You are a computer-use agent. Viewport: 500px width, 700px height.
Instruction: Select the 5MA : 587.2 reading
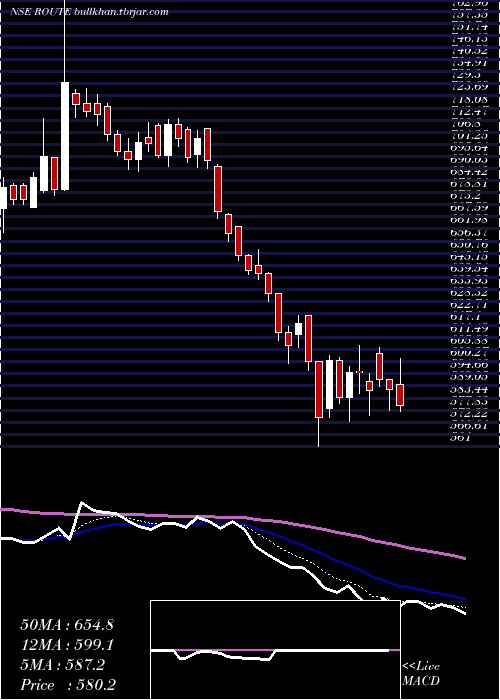(62, 665)
